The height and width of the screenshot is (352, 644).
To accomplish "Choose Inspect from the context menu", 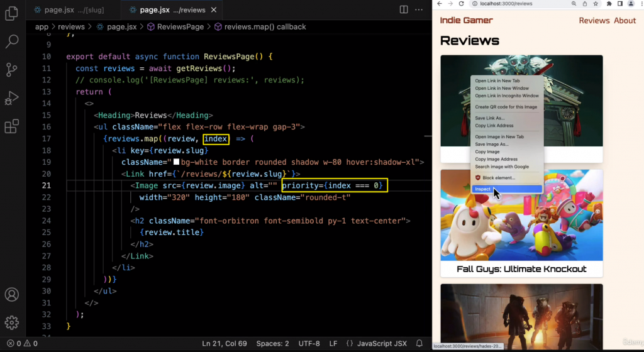I will pos(506,189).
